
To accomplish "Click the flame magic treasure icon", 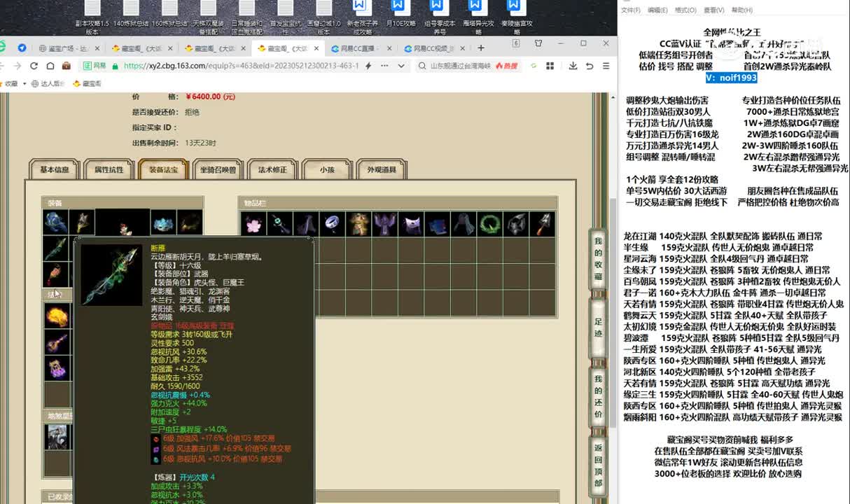I will tap(57, 317).
